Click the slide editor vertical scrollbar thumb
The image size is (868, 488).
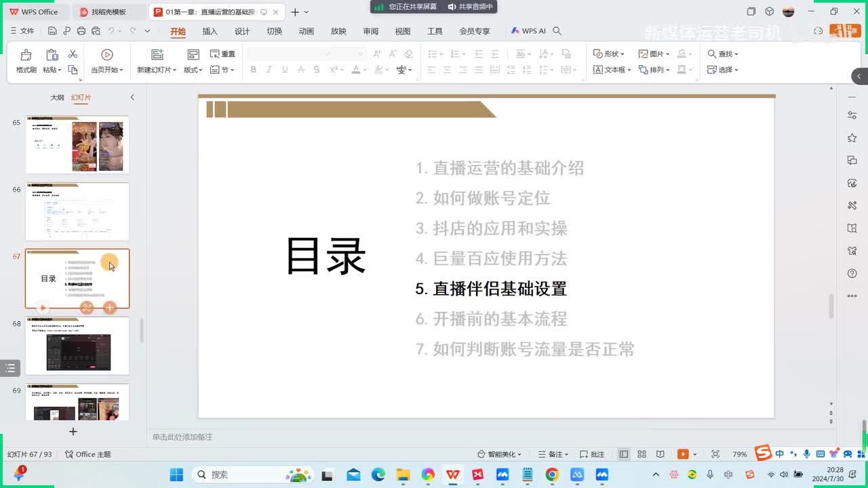click(x=831, y=306)
